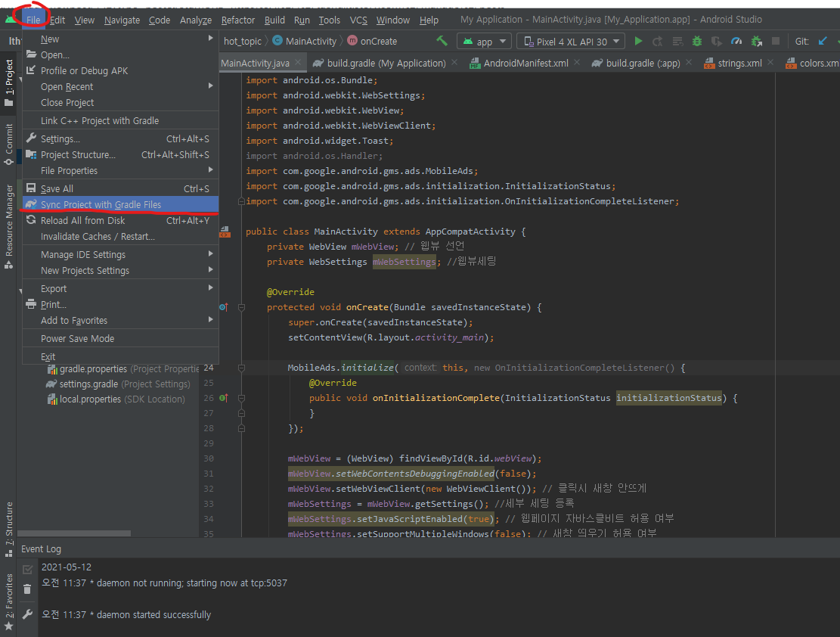Open the 2: Favorites tool window
Image resolution: width=840 pixels, height=637 pixels.
(8, 601)
